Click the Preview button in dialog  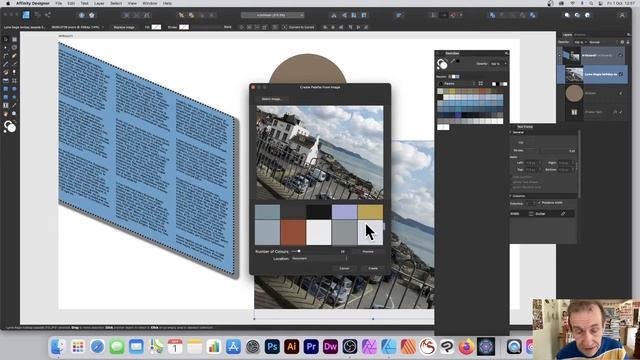click(x=368, y=251)
